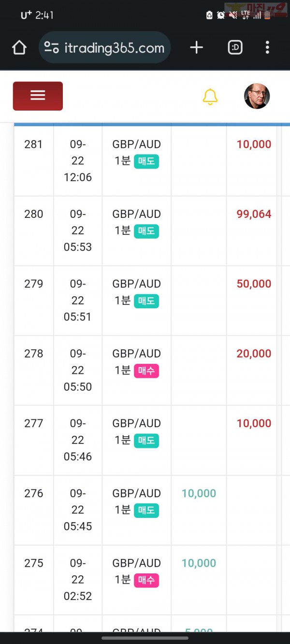This screenshot has width=290, height=644.
Task: Tap the site settings icon in the address bar
Action: (51, 47)
